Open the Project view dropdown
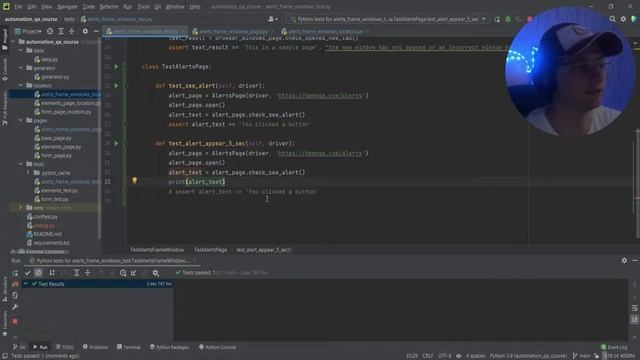The image size is (640, 360). click(x=28, y=31)
